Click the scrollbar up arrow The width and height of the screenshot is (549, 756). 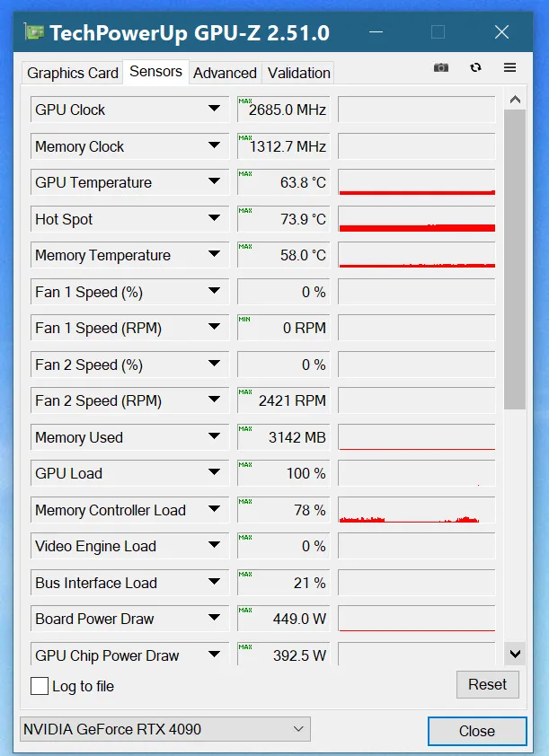pos(515,100)
